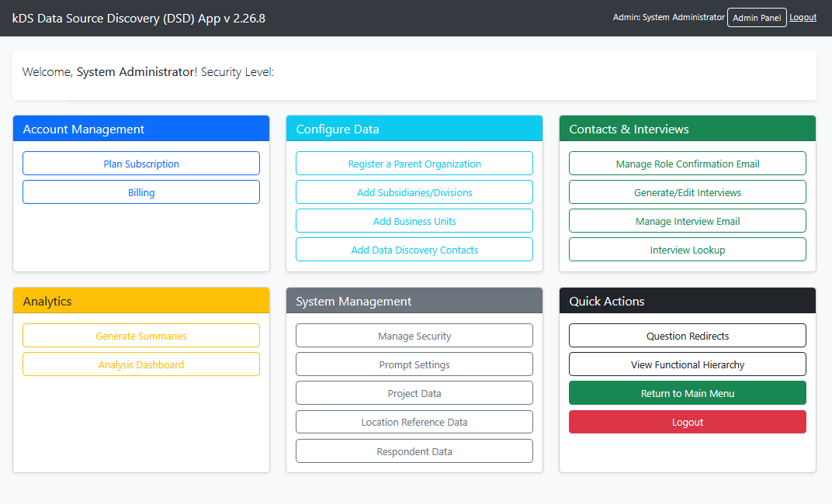Go to Prompt Settings

[x=414, y=364]
